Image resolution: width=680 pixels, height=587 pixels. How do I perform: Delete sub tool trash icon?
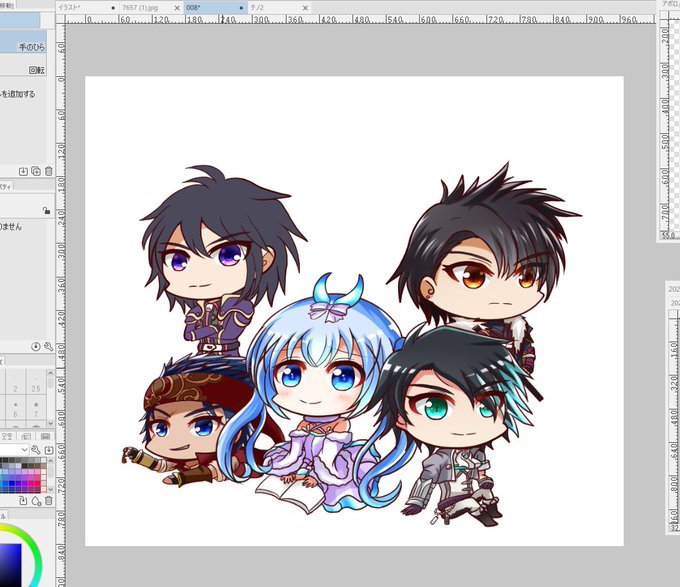click(x=49, y=171)
